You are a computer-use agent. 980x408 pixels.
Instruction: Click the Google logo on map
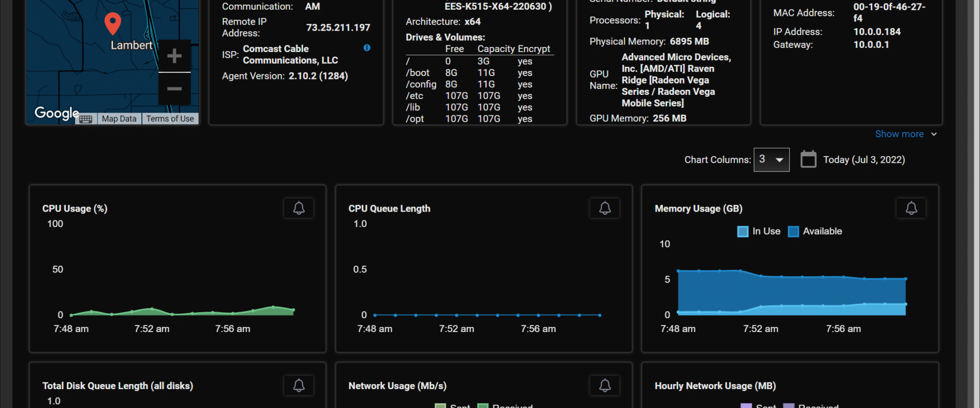tap(57, 113)
